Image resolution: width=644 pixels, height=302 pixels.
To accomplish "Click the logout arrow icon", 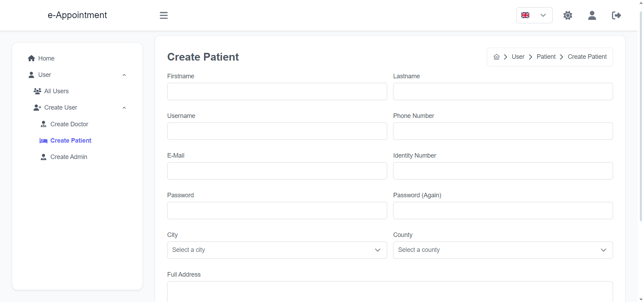I will [x=617, y=15].
